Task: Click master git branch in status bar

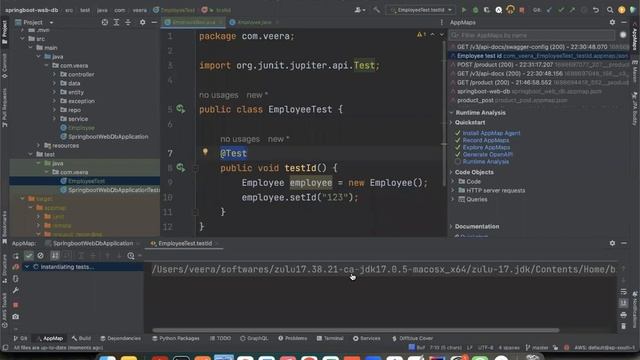Action: pyautogui.click(x=537, y=348)
